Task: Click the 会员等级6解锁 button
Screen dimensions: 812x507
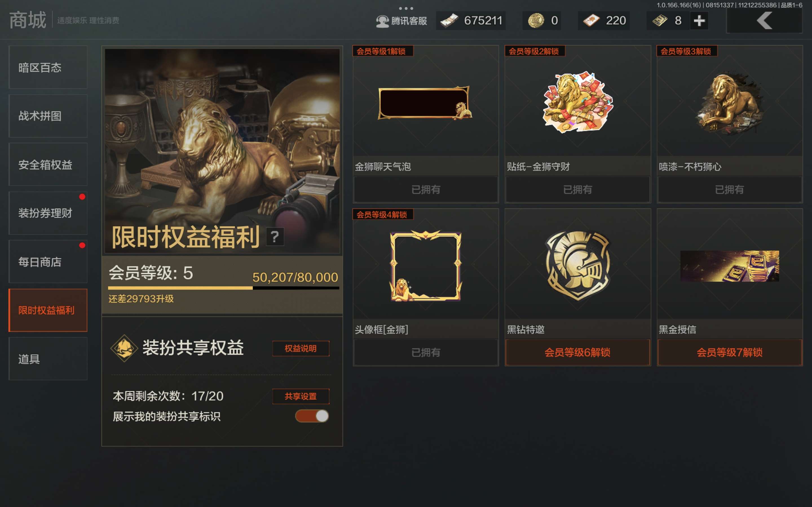Action: tap(577, 352)
